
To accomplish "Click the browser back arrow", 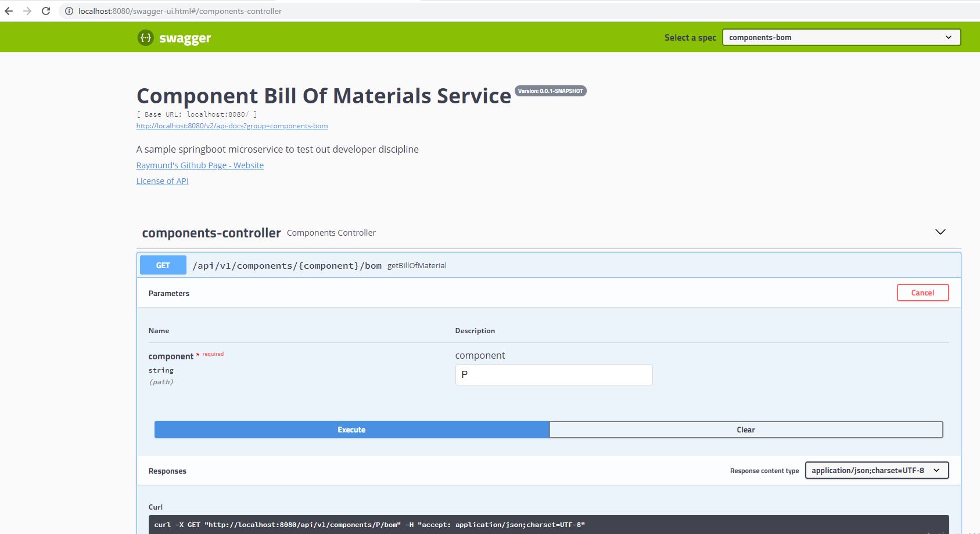I will point(9,11).
